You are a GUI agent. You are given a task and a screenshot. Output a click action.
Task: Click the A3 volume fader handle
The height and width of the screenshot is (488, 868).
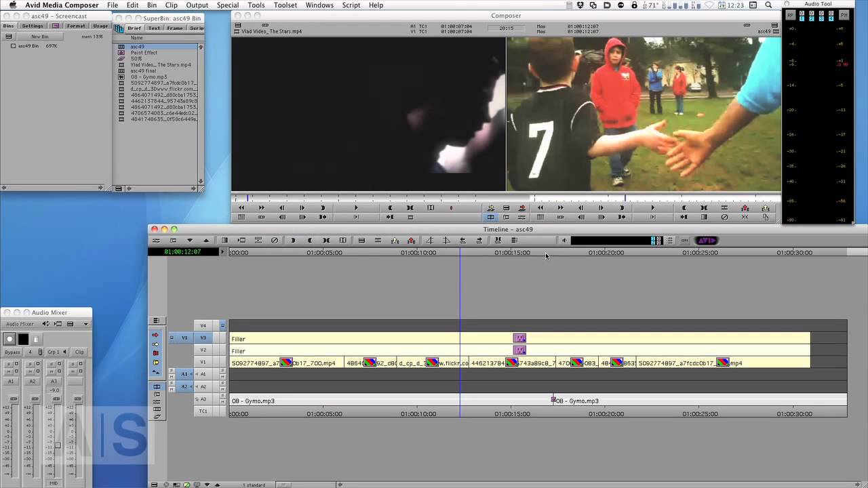(58, 445)
